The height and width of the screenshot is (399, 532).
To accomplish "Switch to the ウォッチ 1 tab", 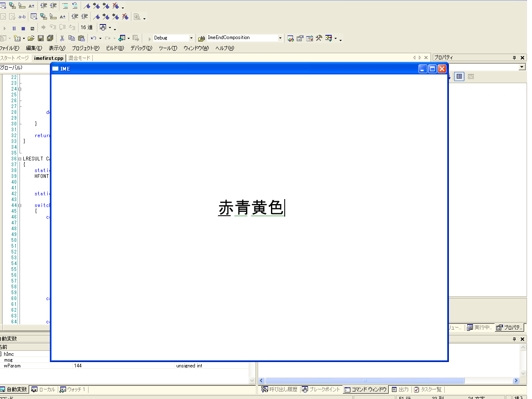I will 73,389.
